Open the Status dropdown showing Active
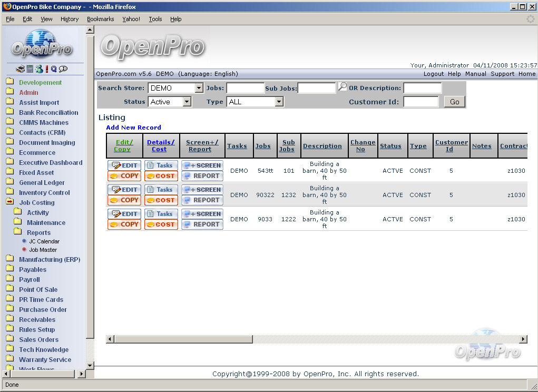The height and width of the screenshot is (392, 538). 187,102
